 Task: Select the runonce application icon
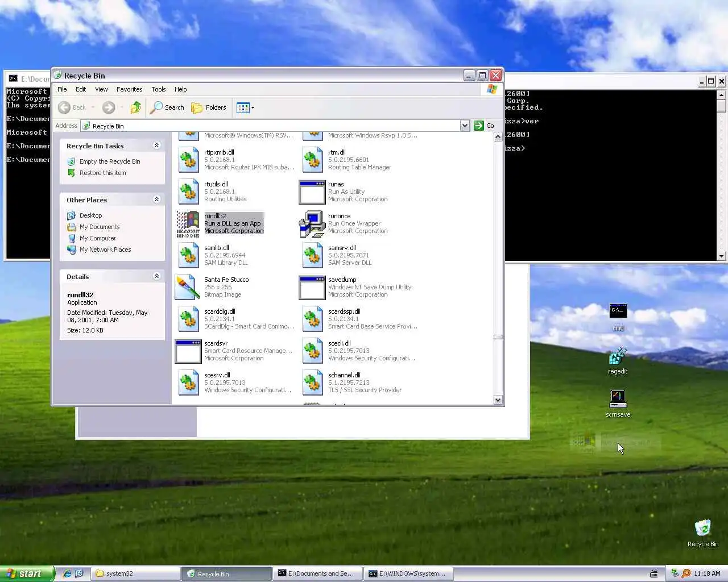point(312,224)
